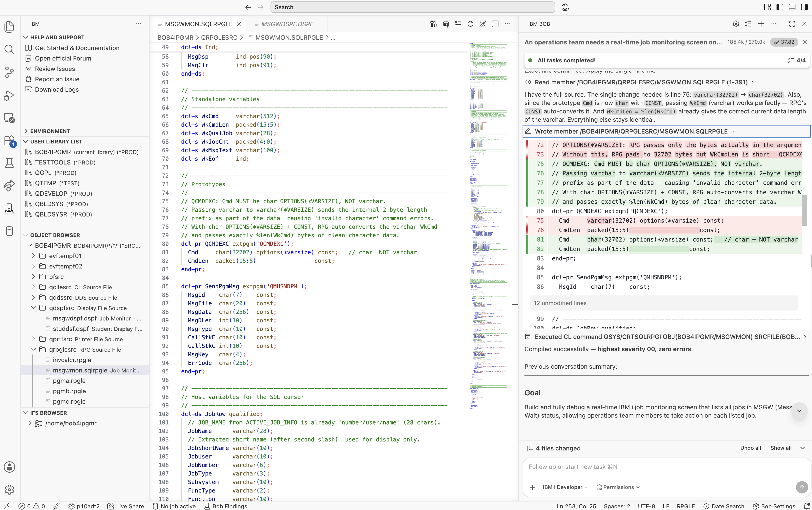Toggle primary side bar visibility

click(780, 7)
